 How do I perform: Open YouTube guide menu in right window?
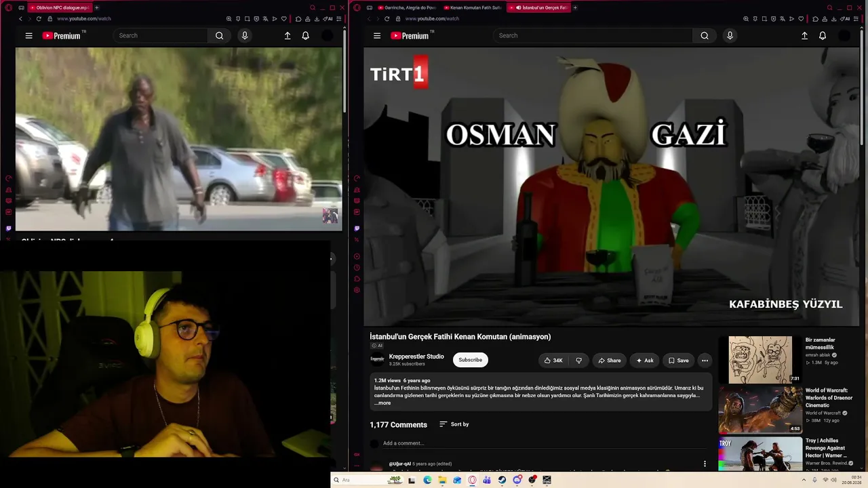377,36
